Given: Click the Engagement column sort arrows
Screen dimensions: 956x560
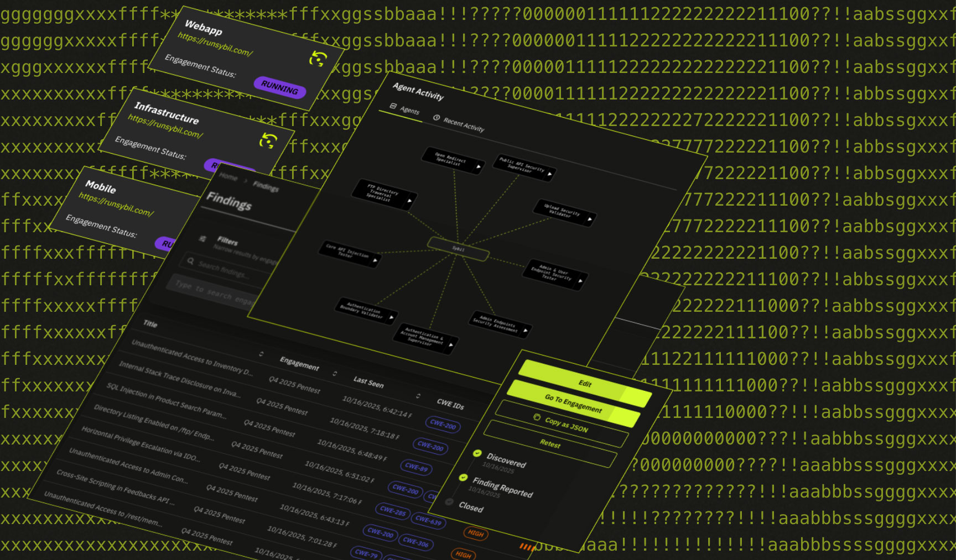Looking at the screenshot, I should 334,374.
